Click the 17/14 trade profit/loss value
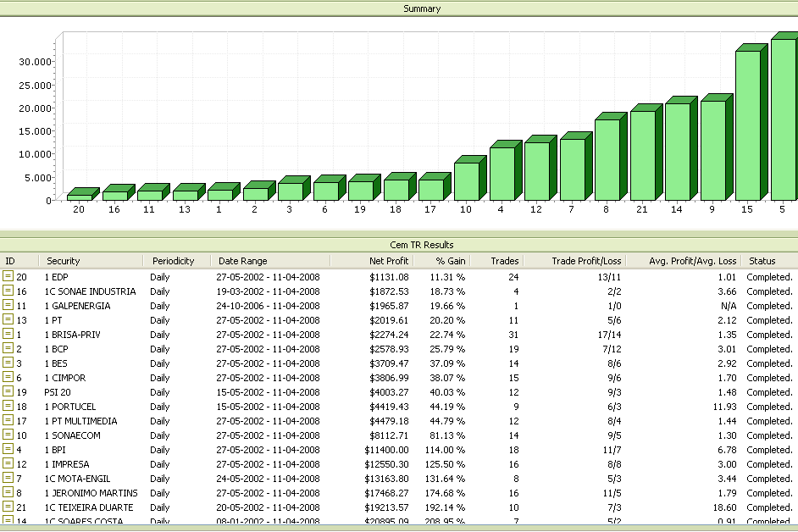 pyautogui.click(x=609, y=335)
